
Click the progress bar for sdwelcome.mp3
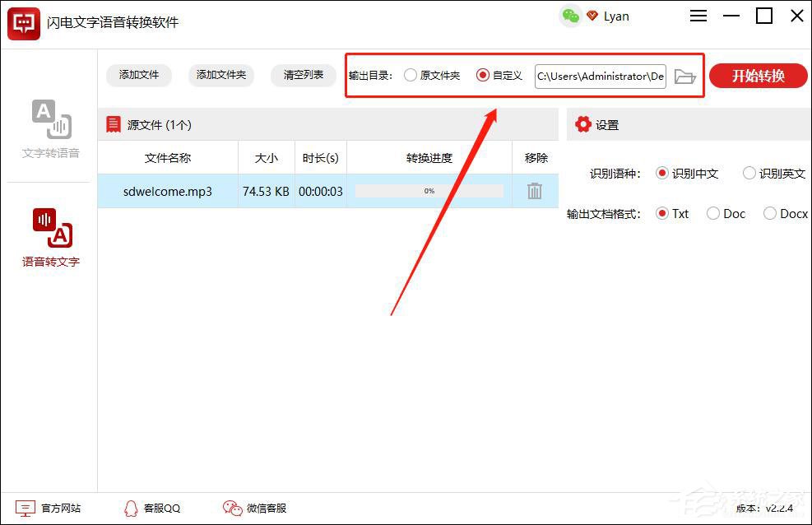click(x=428, y=190)
